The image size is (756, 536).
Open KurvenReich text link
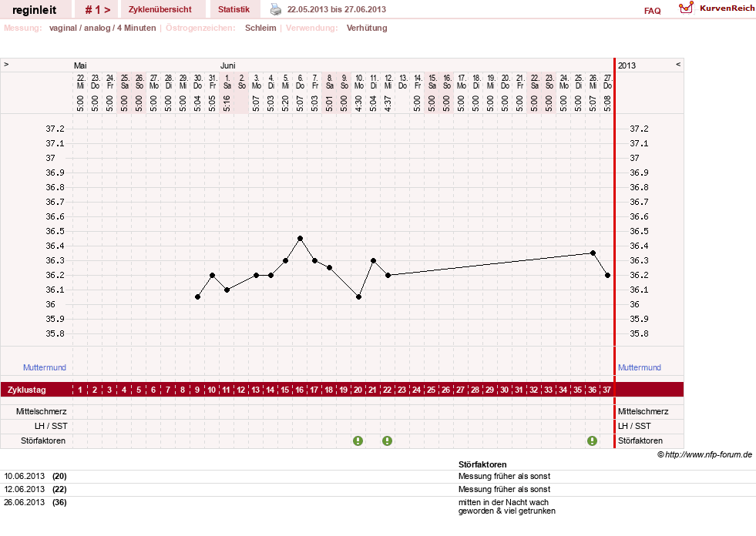[x=727, y=8]
